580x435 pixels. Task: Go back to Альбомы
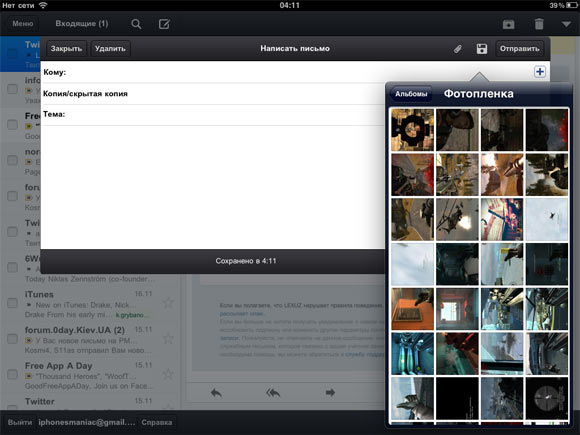pyautogui.click(x=411, y=94)
